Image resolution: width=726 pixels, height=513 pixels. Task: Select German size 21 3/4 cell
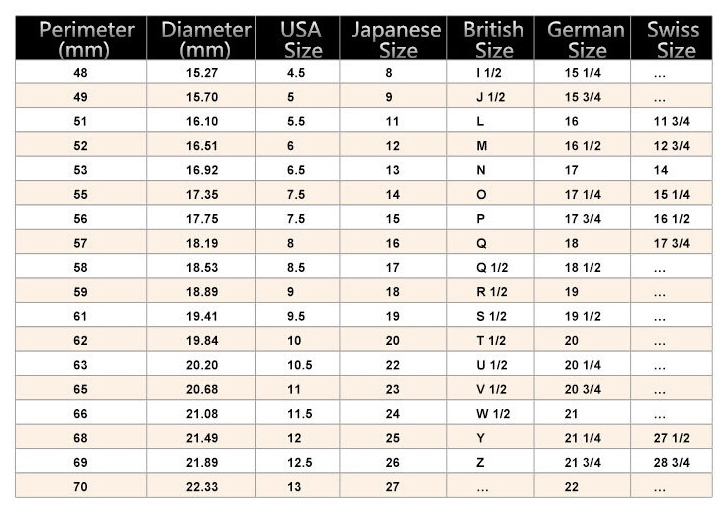click(x=581, y=463)
